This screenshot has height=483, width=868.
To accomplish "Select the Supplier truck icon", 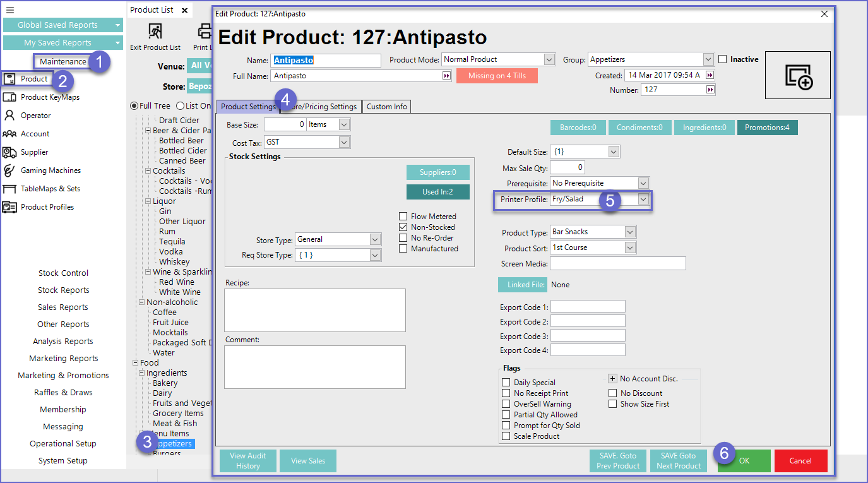I will 9,152.
